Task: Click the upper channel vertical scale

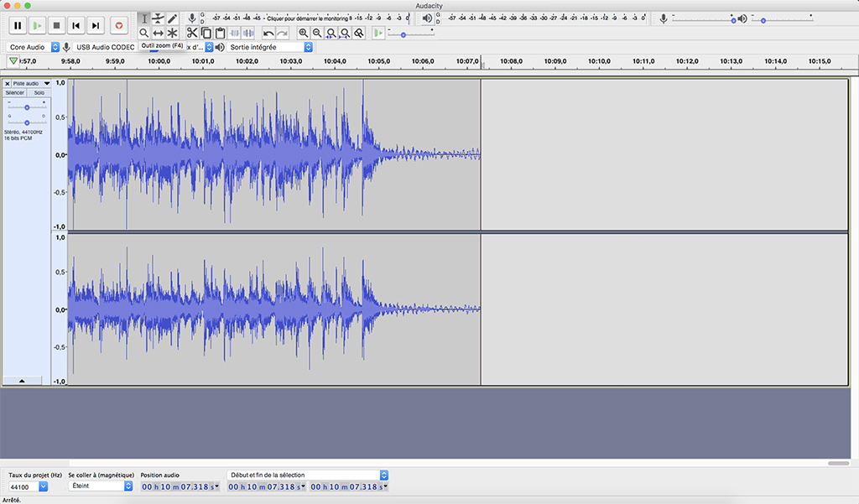Action: click(60, 154)
